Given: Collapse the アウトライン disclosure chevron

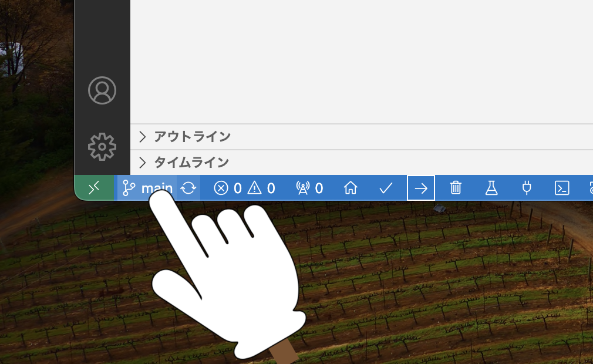Looking at the screenshot, I should coord(143,136).
